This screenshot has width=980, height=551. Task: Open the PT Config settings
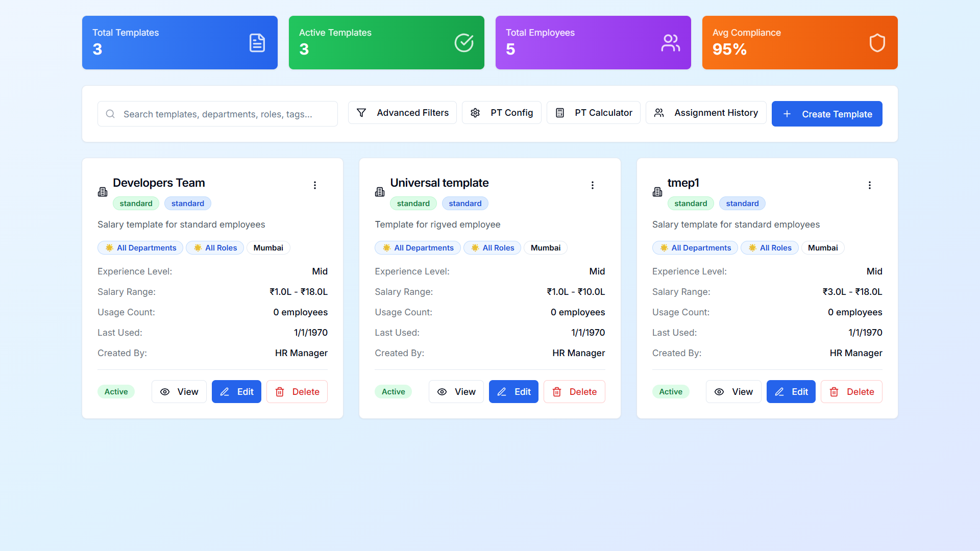coord(501,113)
